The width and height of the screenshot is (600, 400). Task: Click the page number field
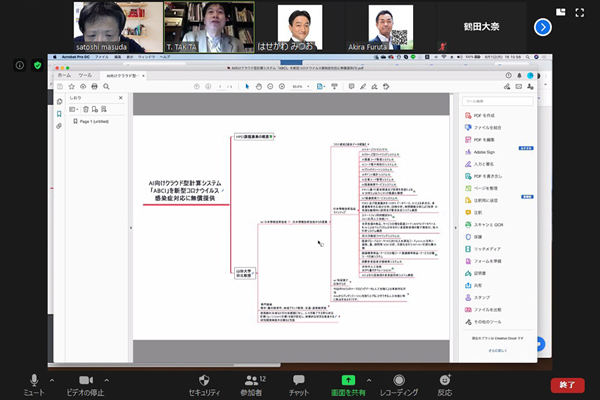[220, 87]
